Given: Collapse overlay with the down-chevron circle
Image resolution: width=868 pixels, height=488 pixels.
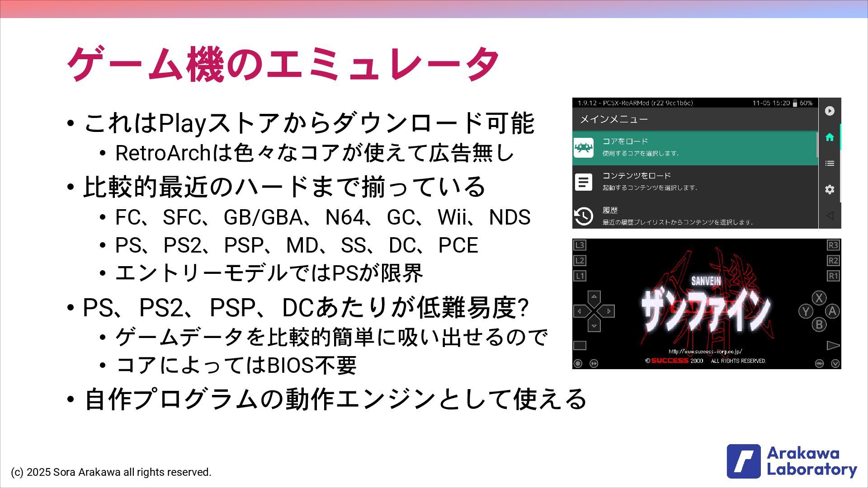Looking at the screenshot, I should (835, 363).
